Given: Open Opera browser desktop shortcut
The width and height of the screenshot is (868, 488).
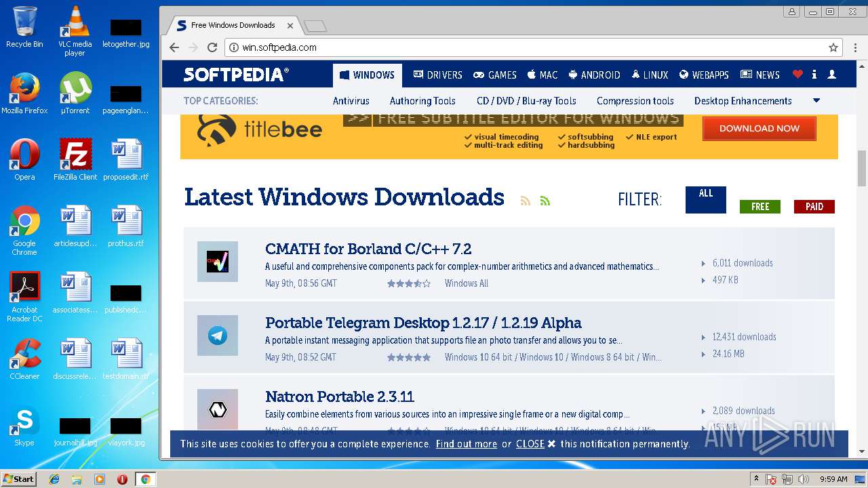Looking at the screenshot, I should [x=24, y=160].
